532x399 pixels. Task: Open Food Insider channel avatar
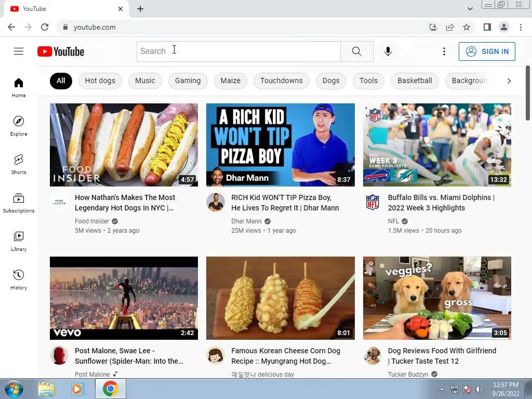pyautogui.click(x=59, y=202)
